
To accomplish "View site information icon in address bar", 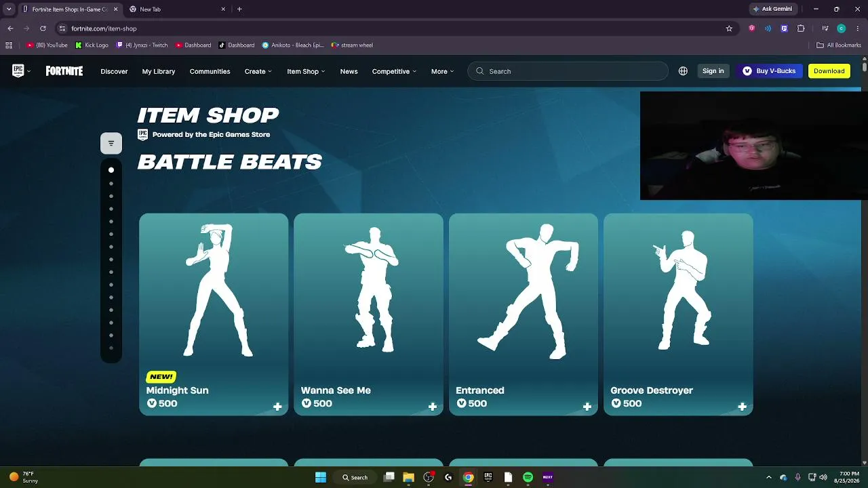I will (62, 28).
